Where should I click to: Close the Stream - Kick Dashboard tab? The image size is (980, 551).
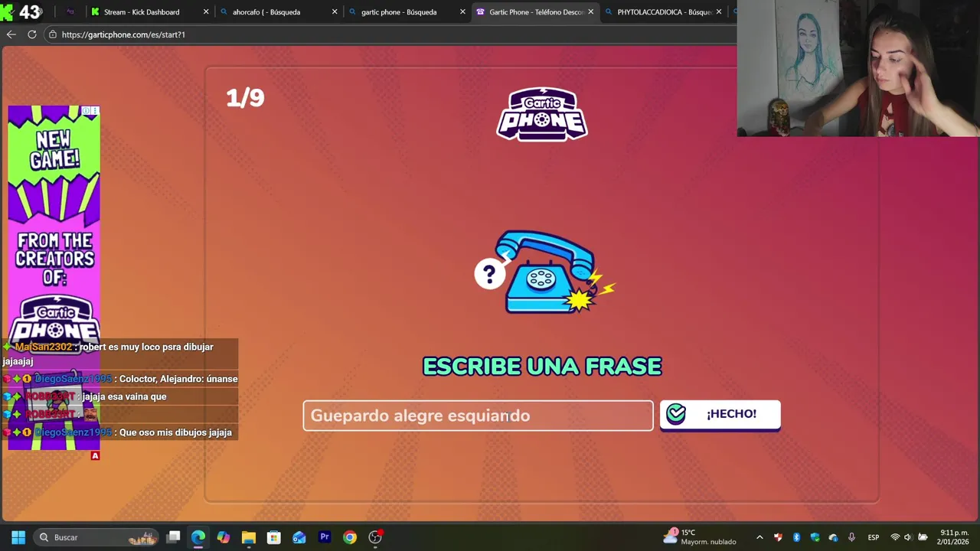tap(206, 11)
